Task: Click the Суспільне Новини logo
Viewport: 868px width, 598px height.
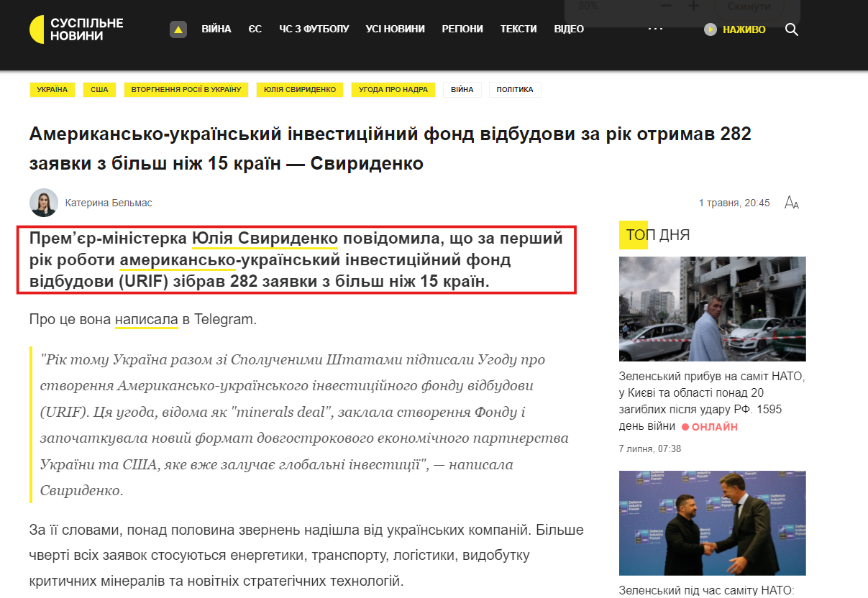Action: pos(76,29)
